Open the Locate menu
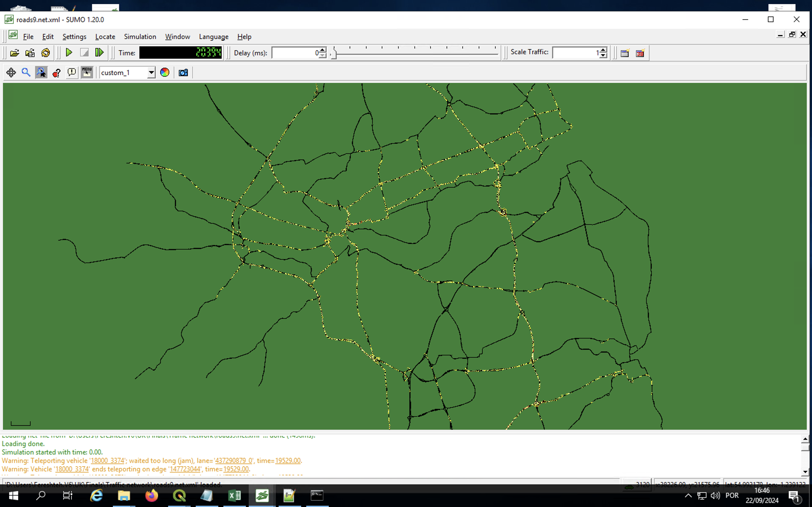Image resolution: width=812 pixels, height=507 pixels. (105, 37)
